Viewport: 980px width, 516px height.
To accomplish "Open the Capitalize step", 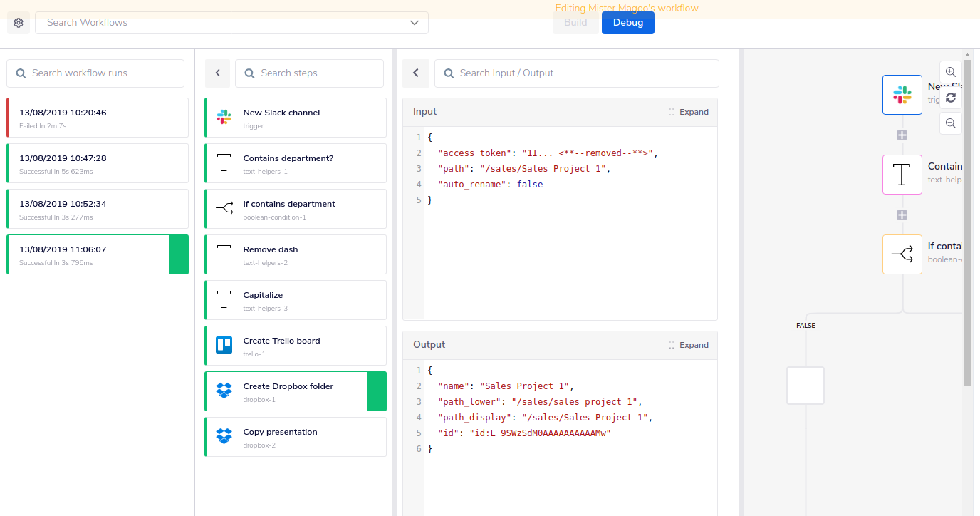I will tap(296, 300).
